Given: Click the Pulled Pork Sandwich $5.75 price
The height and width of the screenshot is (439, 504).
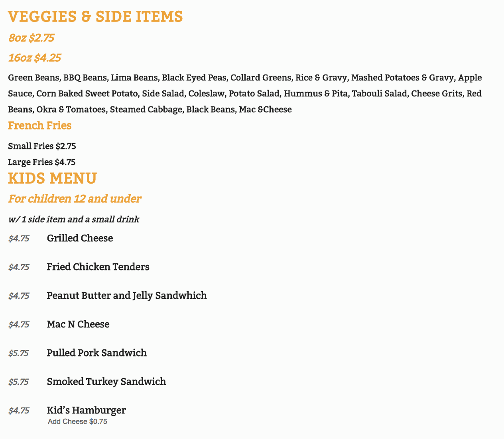Looking at the screenshot, I should coord(18,353).
